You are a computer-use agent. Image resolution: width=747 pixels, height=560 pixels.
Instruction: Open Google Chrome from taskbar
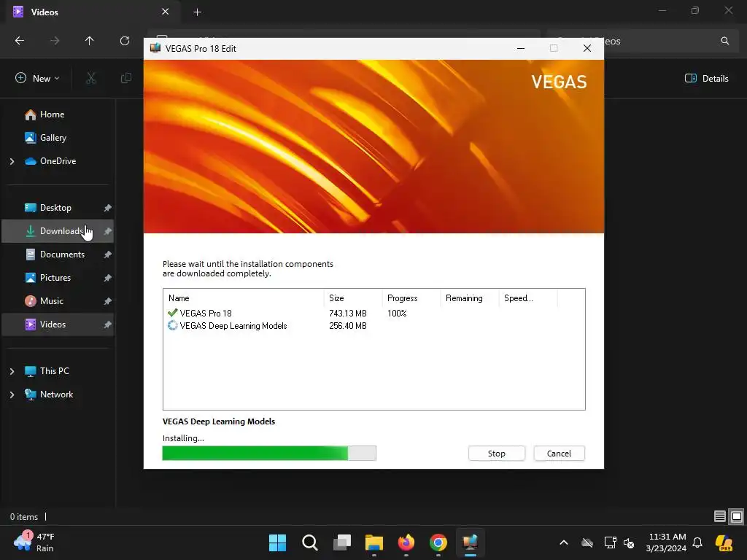point(438,542)
